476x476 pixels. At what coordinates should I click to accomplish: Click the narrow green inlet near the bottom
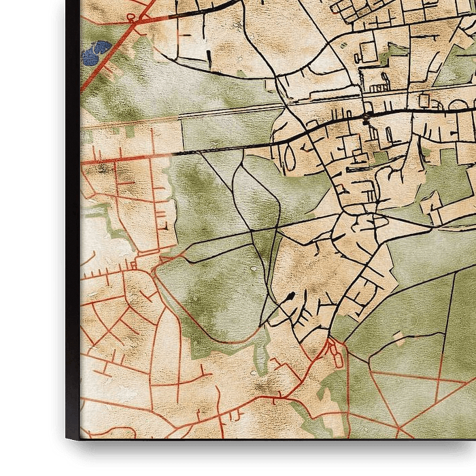(262, 354)
